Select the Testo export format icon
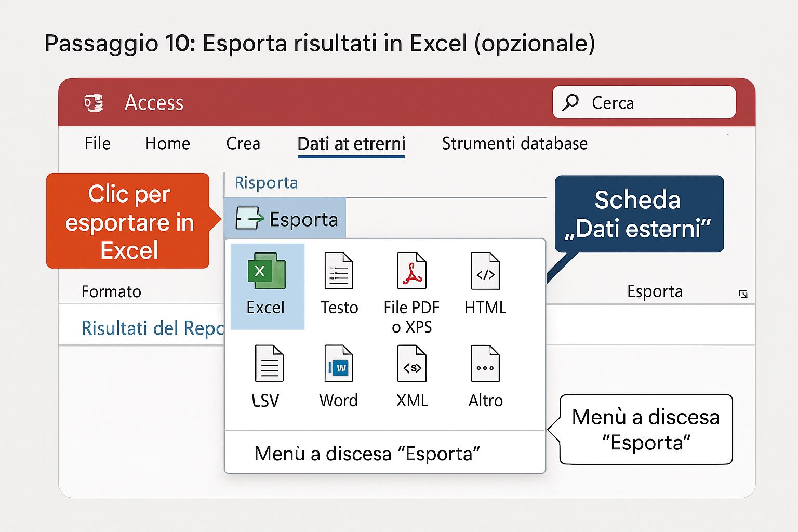Screen dimensions: 798x532 click(339, 271)
